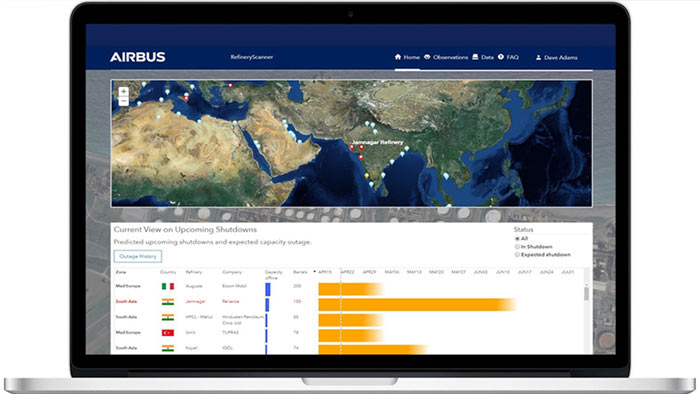This screenshot has width=700, height=394.
Task: Click the Home house icon
Action: (398, 57)
